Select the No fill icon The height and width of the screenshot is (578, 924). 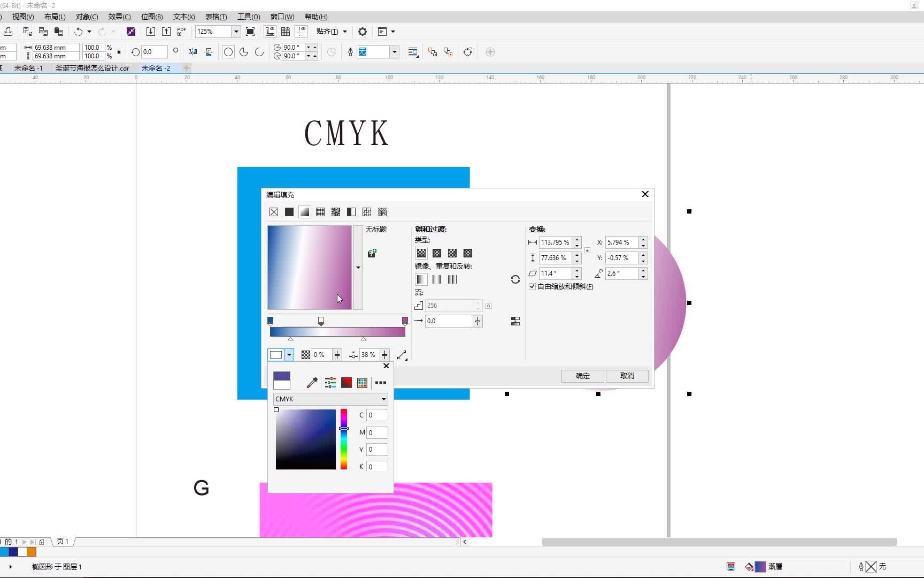point(274,212)
